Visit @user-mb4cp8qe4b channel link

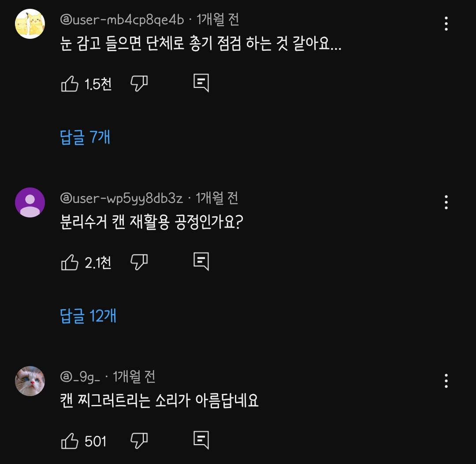pos(122,20)
